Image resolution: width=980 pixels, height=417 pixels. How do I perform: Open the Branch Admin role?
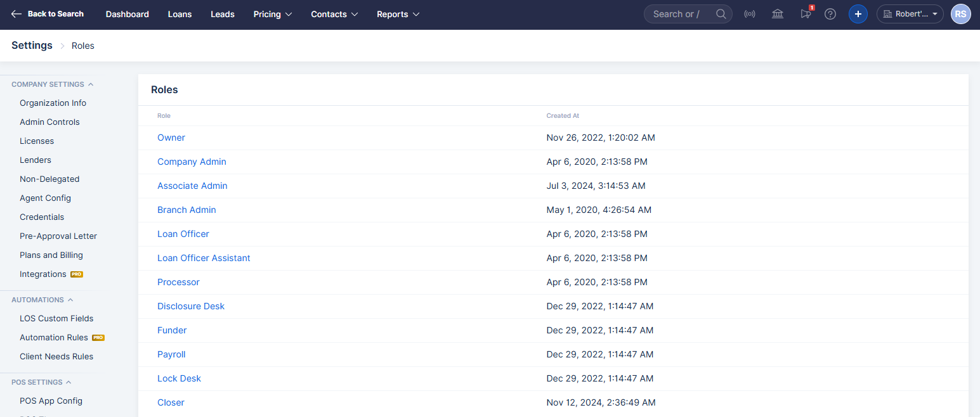point(186,210)
